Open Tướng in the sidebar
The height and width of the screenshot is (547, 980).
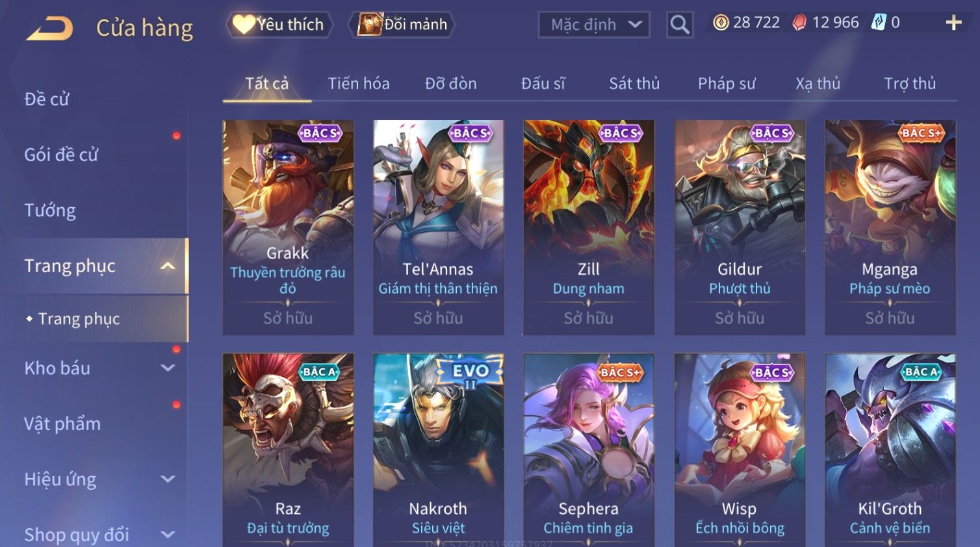[50, 210]
